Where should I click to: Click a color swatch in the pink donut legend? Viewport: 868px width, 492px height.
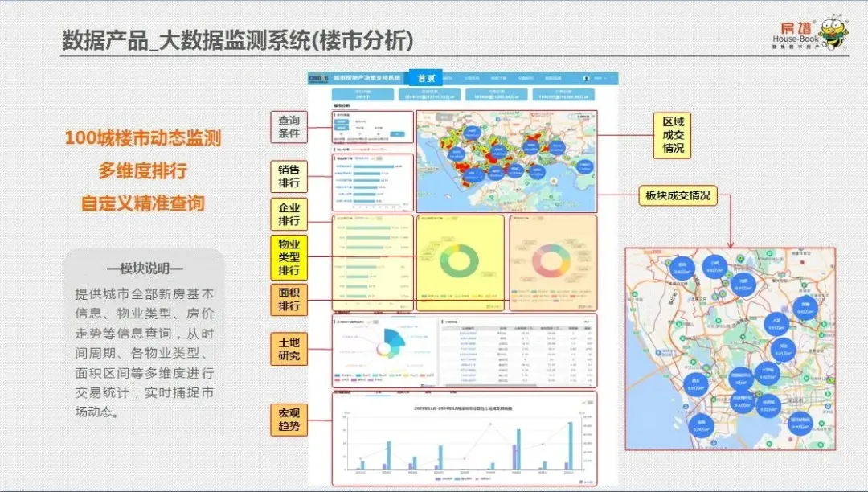(513, 291)
